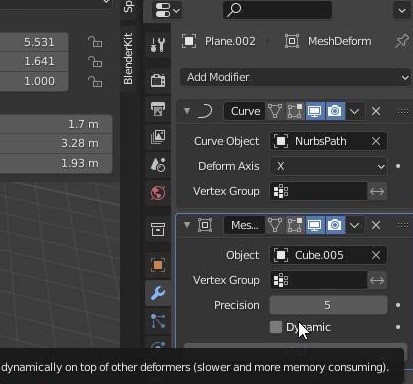The image size is (413, 384).
Task: Open the Deform Axis X dropdown
Action: tap(328, 166)
